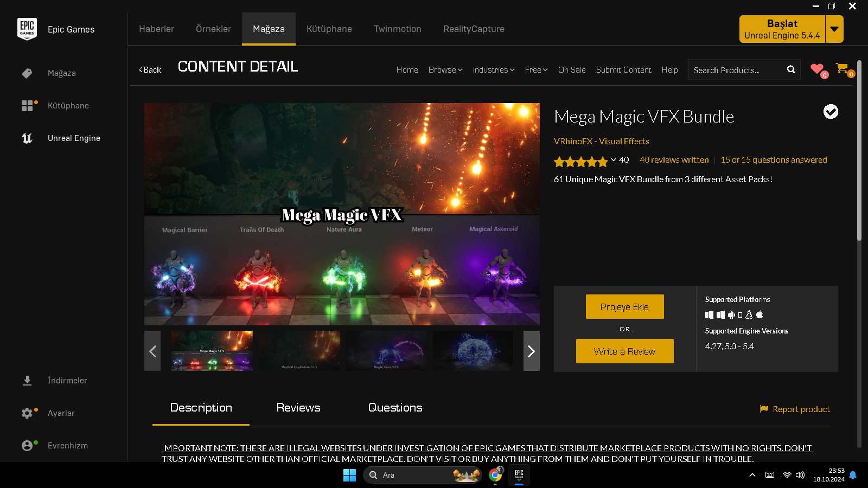Expand the rating breakdown chevron
The image size is (868, 488).
(614, 160)
